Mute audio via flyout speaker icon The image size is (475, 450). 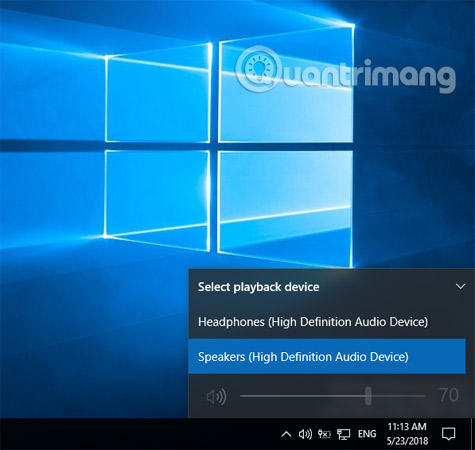pos(216,396)
